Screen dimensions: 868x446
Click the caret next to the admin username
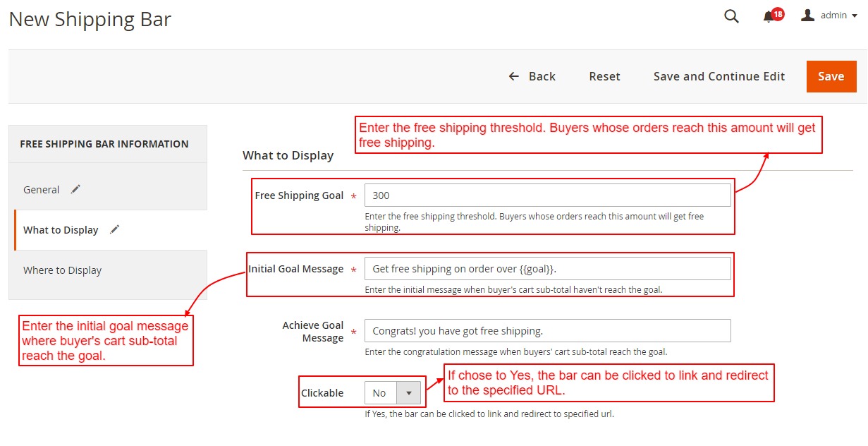[855, 16]
